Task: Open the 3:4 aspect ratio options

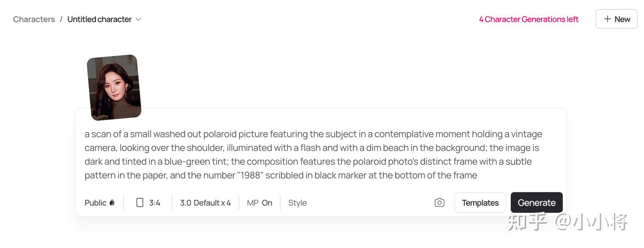Action: coord(155,203)
